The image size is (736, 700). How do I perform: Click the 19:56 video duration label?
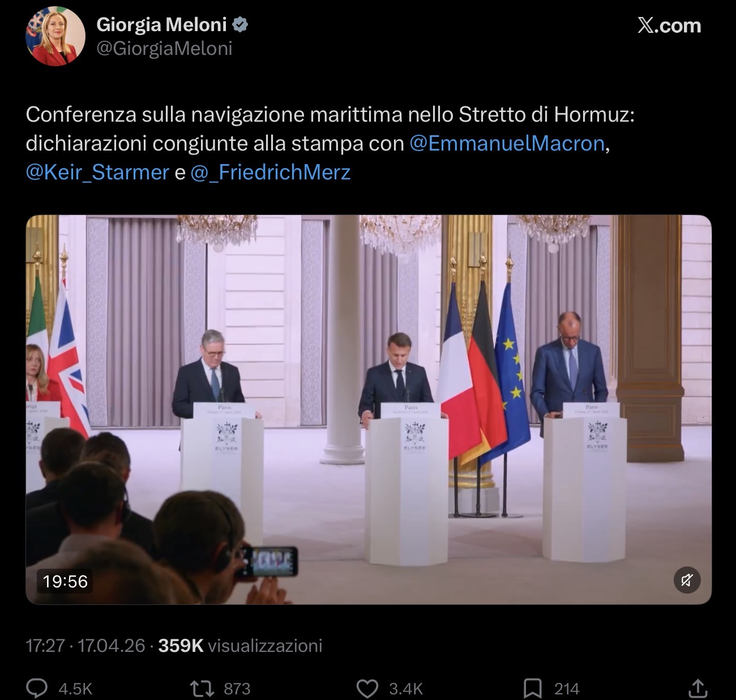coord(65,581)
